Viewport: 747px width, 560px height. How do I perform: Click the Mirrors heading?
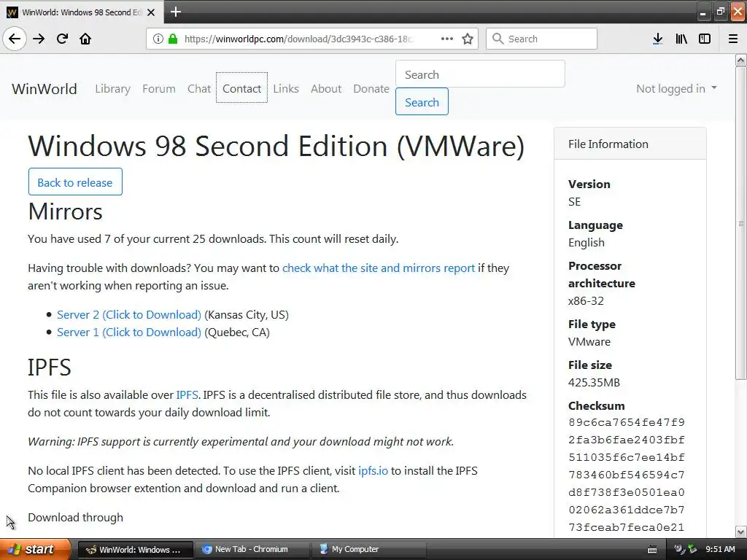[65, 211]
